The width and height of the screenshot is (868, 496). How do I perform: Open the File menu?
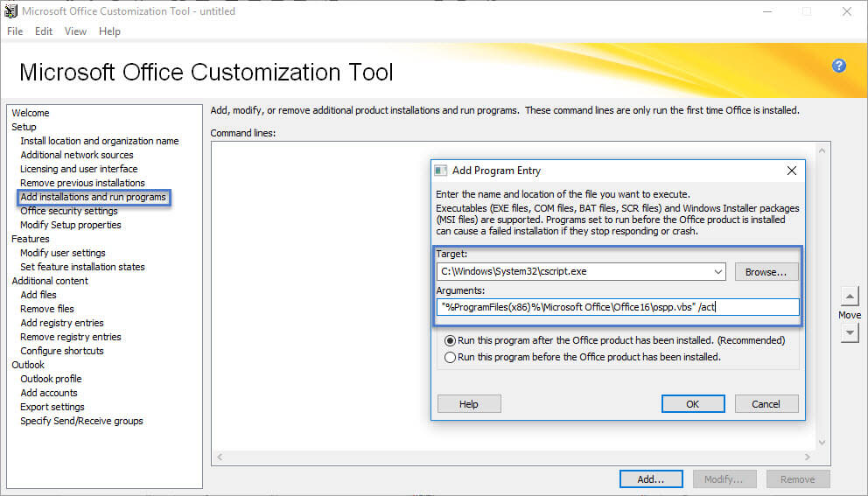point(15,31)
